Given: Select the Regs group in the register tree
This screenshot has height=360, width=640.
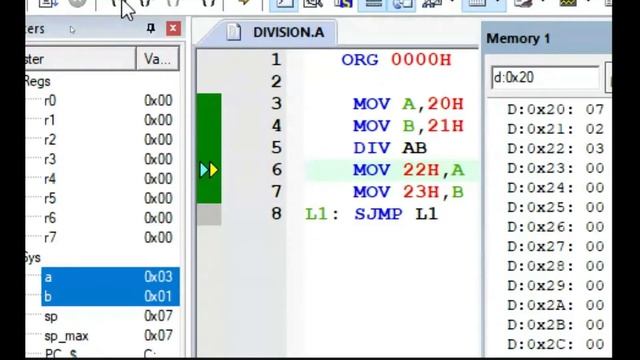Looking at the screenshot, I should click(x=38, y=81).
